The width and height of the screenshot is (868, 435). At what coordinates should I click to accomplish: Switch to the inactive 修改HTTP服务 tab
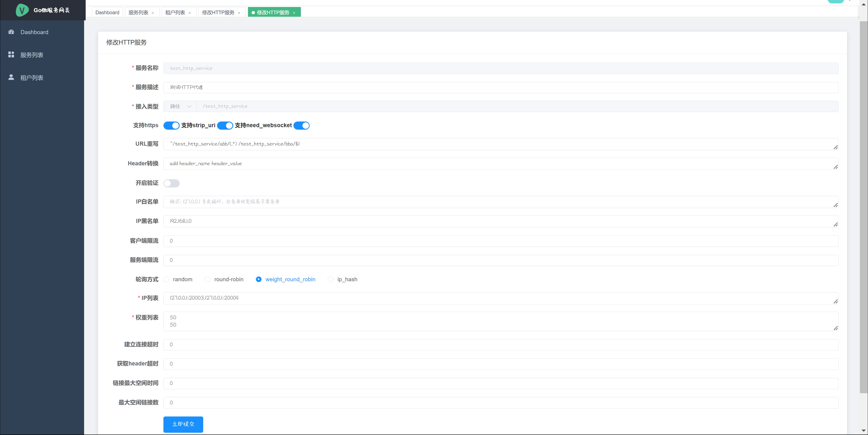pos(218,12)
